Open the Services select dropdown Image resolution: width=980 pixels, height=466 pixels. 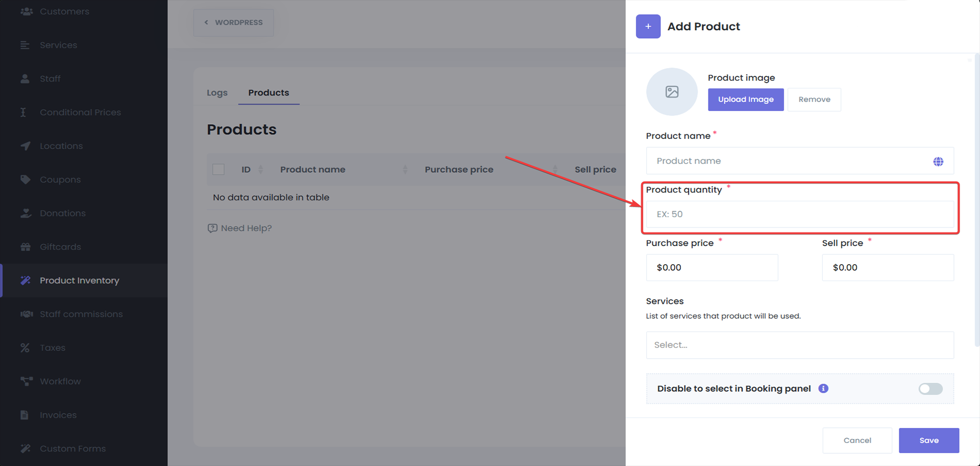[799, 345]
